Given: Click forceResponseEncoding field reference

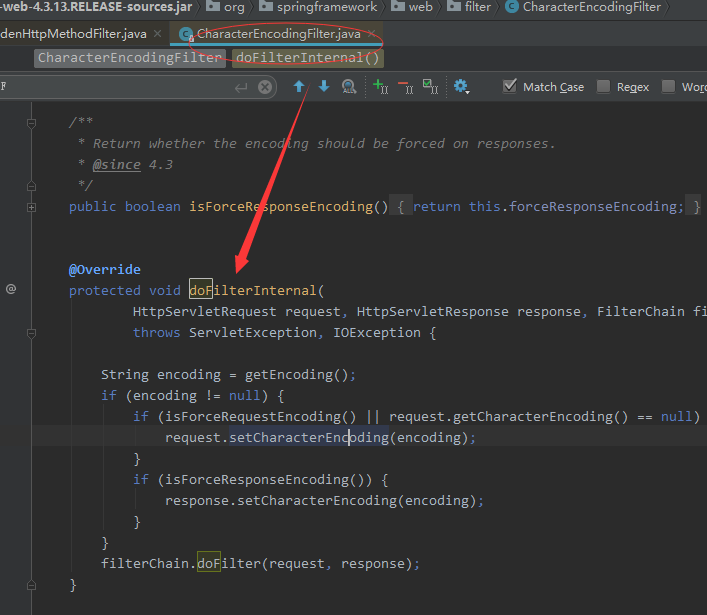Looking at the screenshot, I should click(x=593, y=207).
